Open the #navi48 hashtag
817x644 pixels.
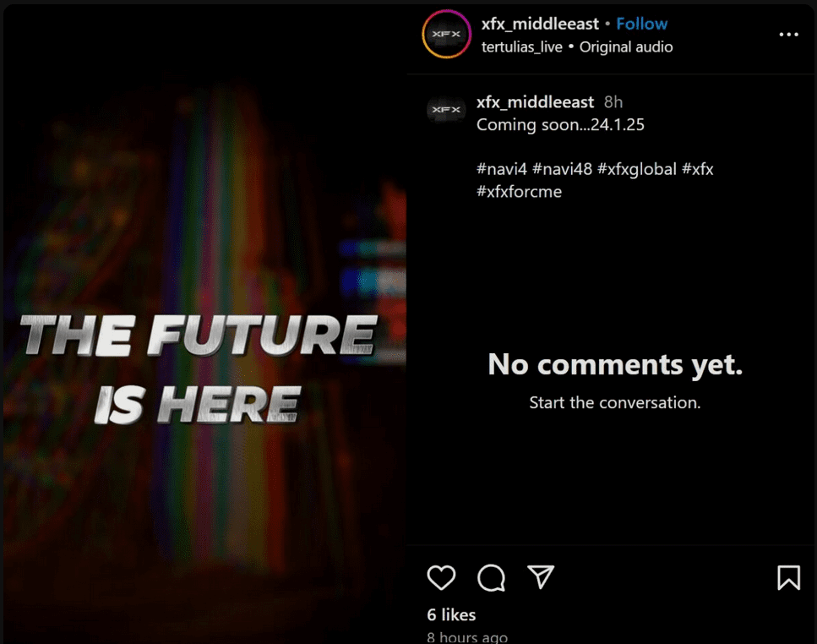point(562,169)
